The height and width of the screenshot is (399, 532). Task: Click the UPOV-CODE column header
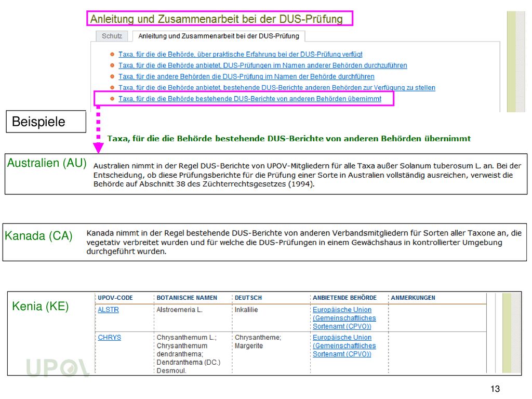click(x=115, y=298)
